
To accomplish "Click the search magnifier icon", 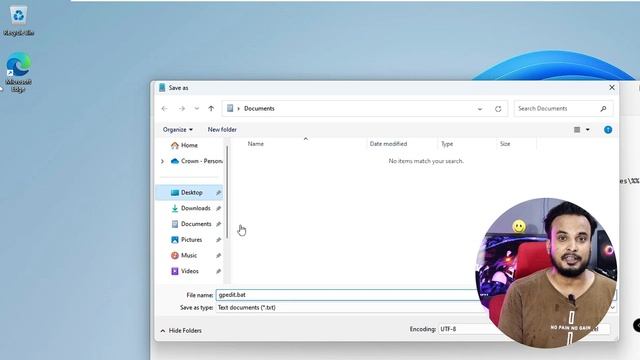I will 603,109.
